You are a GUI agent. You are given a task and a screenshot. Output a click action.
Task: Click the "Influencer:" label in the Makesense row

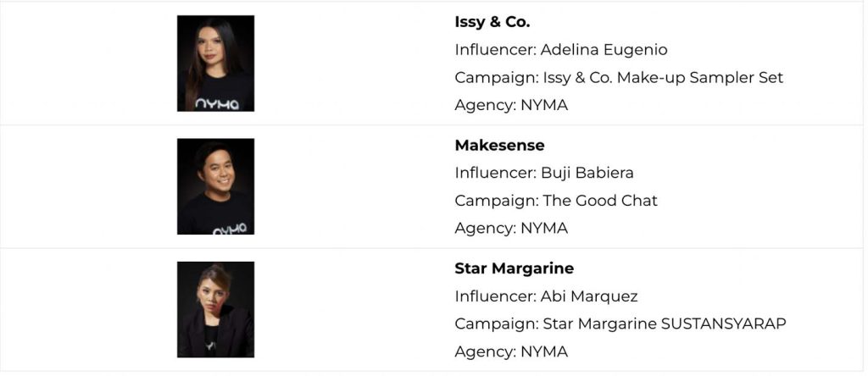click(495, 173)
